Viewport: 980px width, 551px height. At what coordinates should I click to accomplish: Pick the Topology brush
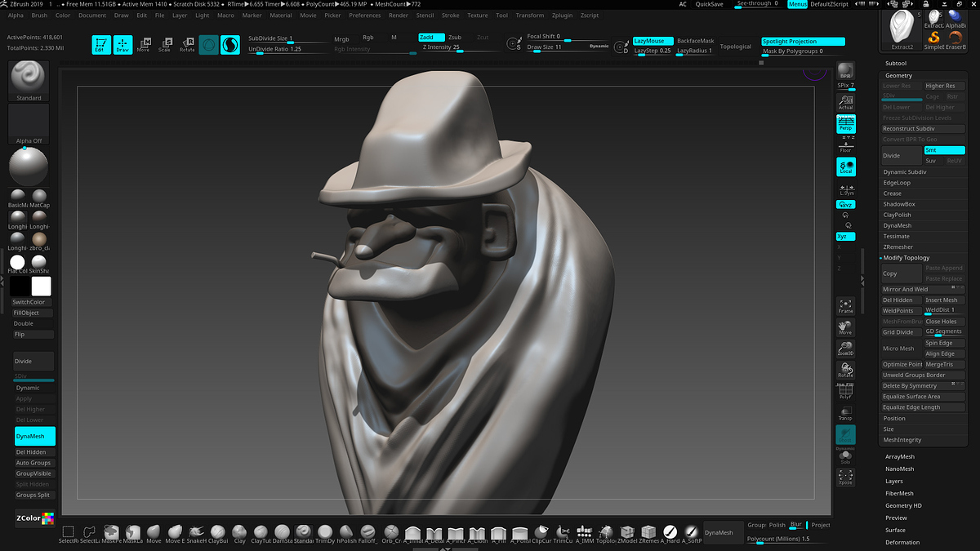tap(606, 535)
